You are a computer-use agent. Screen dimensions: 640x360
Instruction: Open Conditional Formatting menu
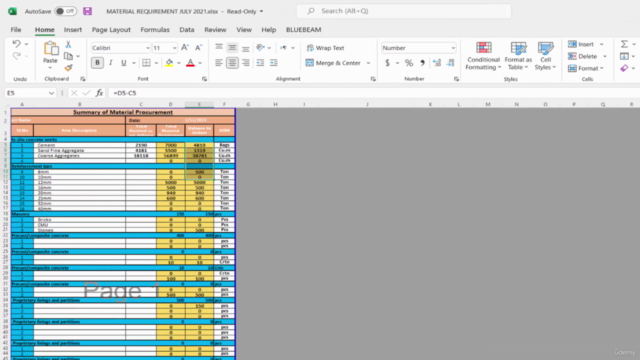483,56
